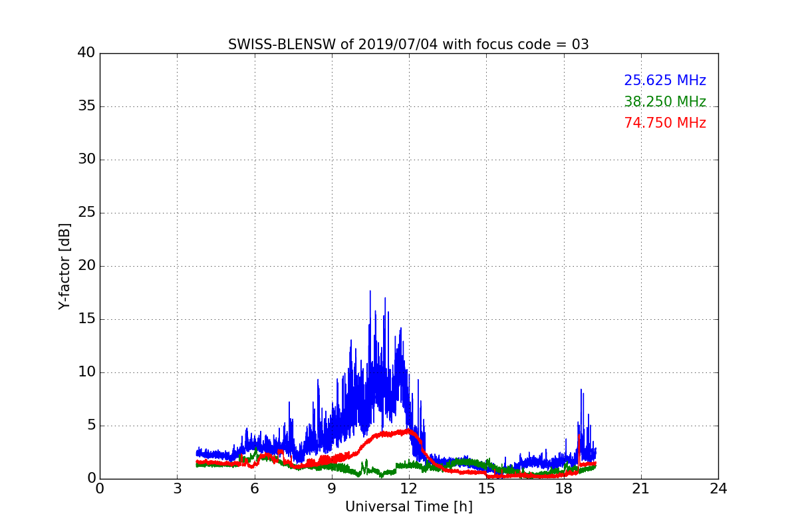
Task: Click the x-axis tick label 12
Action: [x=409, y=488]
